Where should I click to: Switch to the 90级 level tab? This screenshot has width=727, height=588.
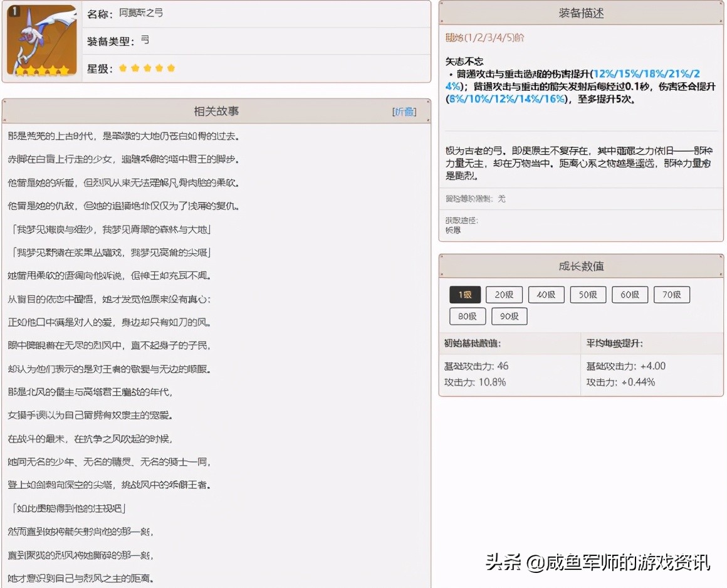509,316
